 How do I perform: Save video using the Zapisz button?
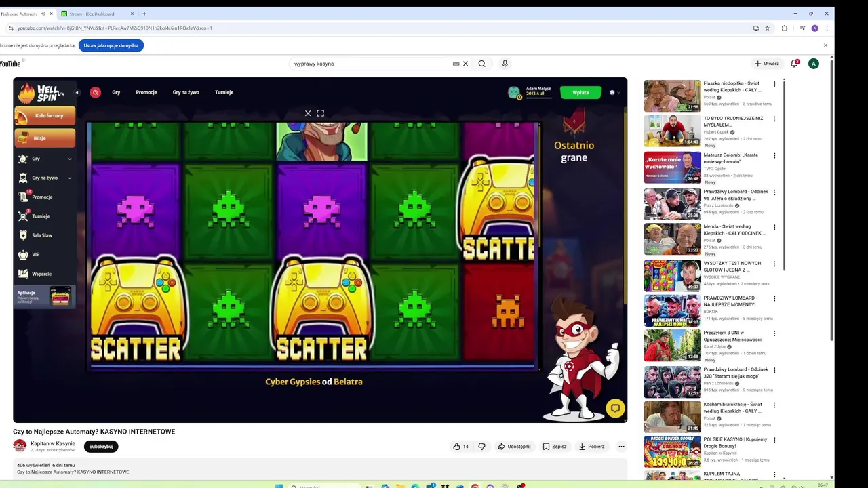[555, 447]
